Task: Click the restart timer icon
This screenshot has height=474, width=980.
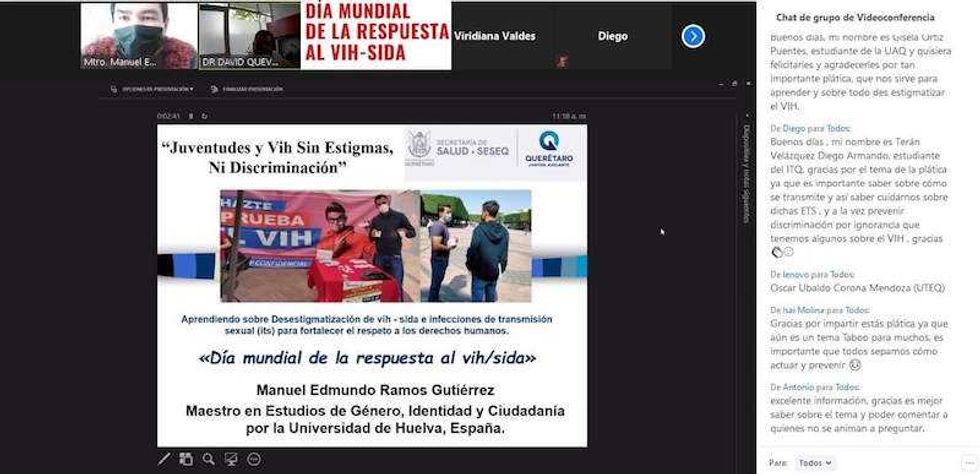Action: (205, 116)
